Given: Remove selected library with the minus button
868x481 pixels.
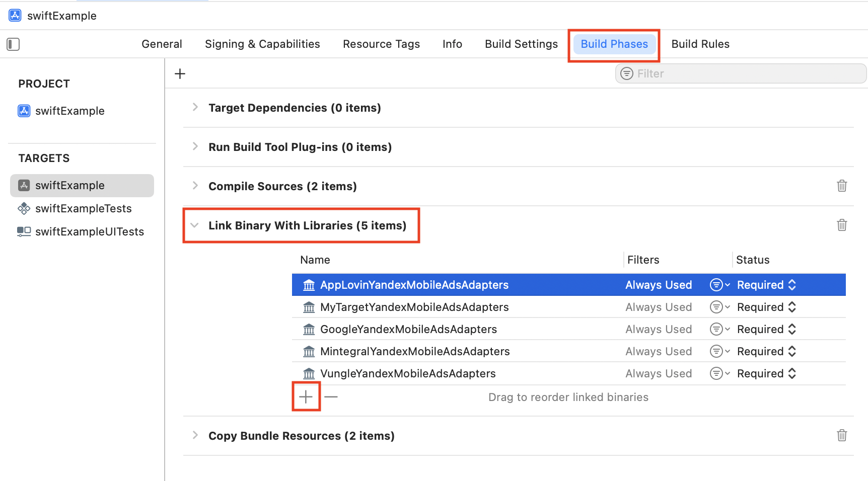Looking at the screenshot, I should coord(331,397).
